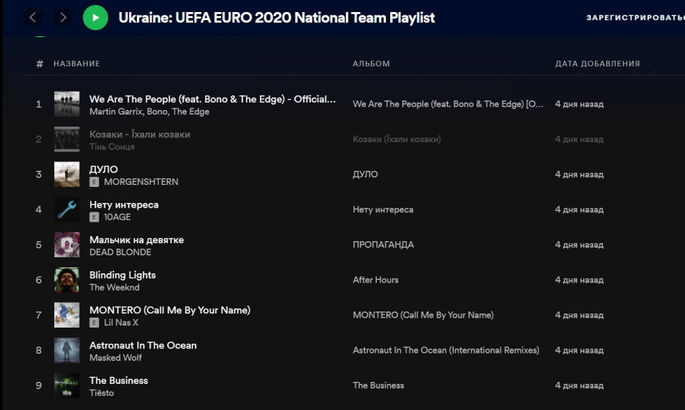This screenshot has height=410, width=685.
Task: Click the Зарегистрироваться sign-up link
Action: coord(635,18)
